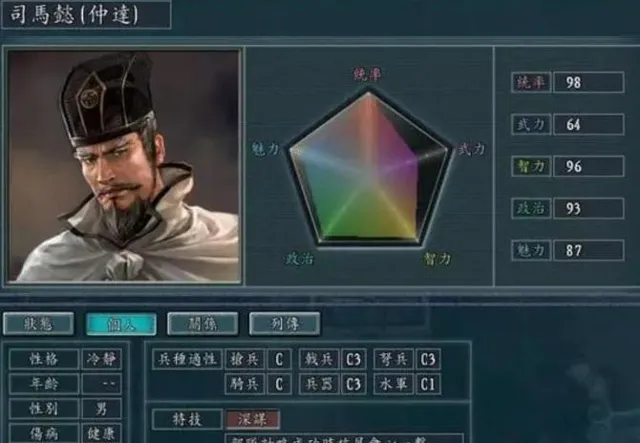Screen dimensions: 640x443
Task: Click the 弩兵 aptitude grade C3
Action: point(428,359)
